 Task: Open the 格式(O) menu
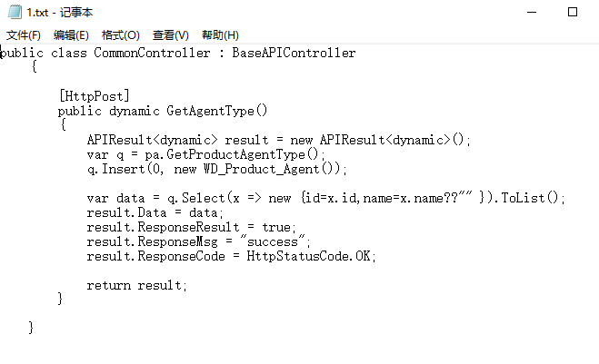120,35
